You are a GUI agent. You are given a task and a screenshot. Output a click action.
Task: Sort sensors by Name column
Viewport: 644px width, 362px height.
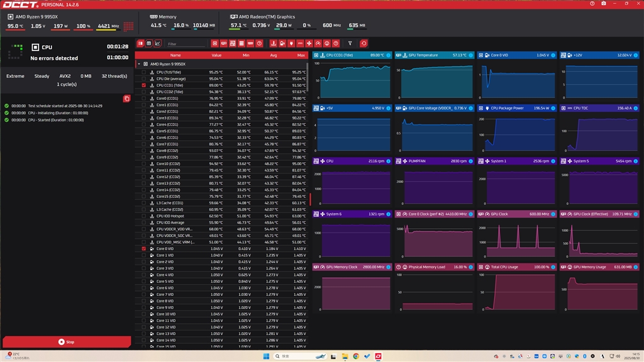(175, 55)
